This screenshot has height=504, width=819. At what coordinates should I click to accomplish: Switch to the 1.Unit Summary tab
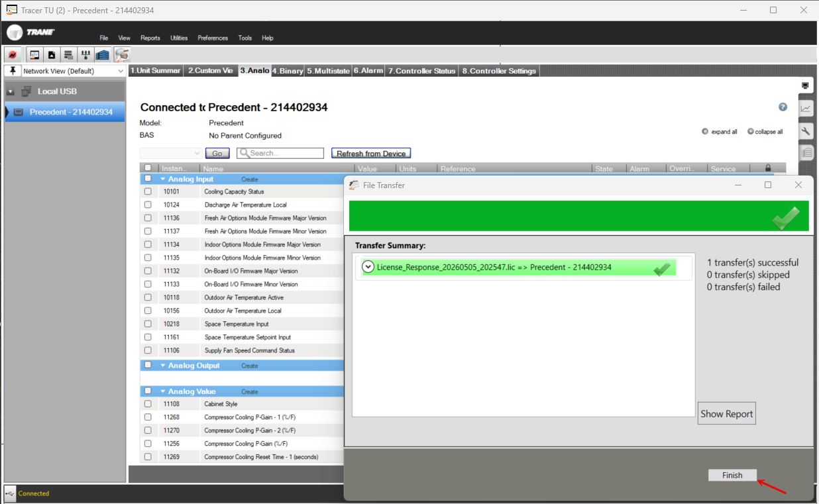(156, 71)
